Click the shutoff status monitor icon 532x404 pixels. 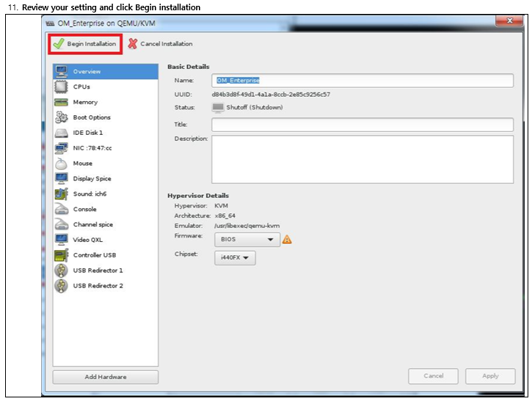(218, 108)
